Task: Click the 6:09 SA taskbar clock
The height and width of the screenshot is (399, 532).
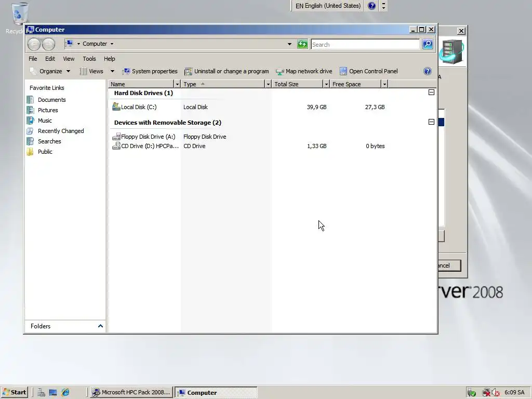Action: click(514, 393)
